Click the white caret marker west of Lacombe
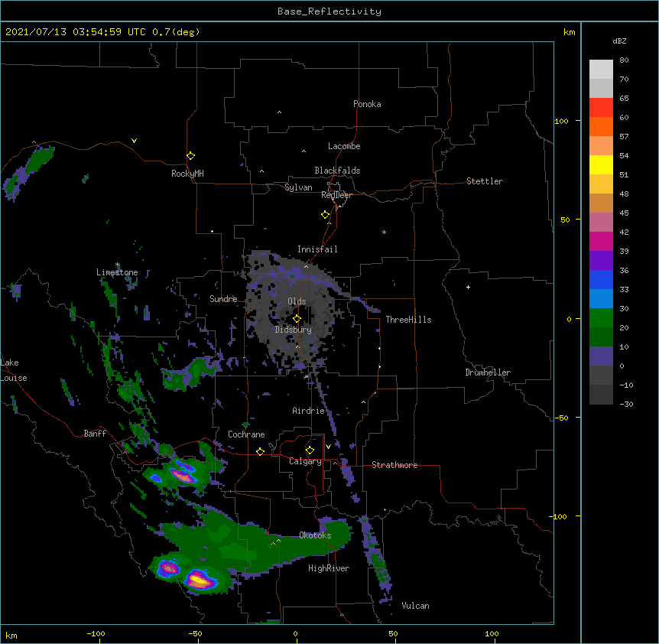Viewport: 659px width, 644px height. tap(304, 151)
